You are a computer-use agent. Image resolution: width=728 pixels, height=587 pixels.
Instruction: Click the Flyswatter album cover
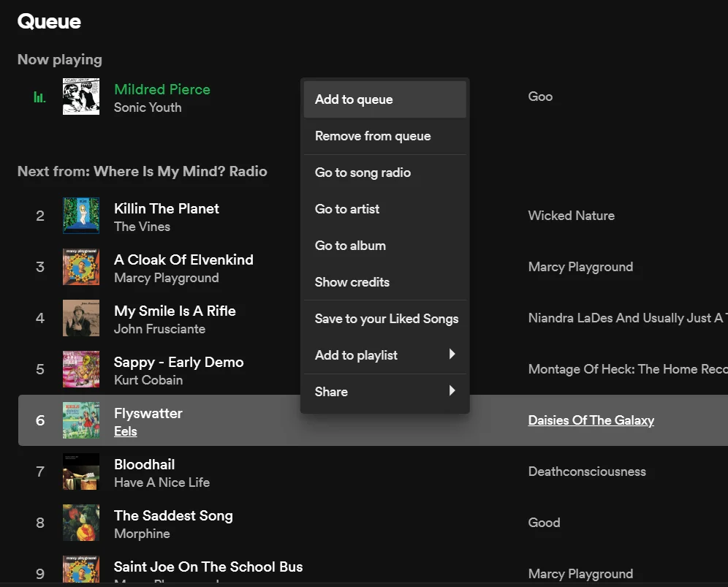click(81, 420)
